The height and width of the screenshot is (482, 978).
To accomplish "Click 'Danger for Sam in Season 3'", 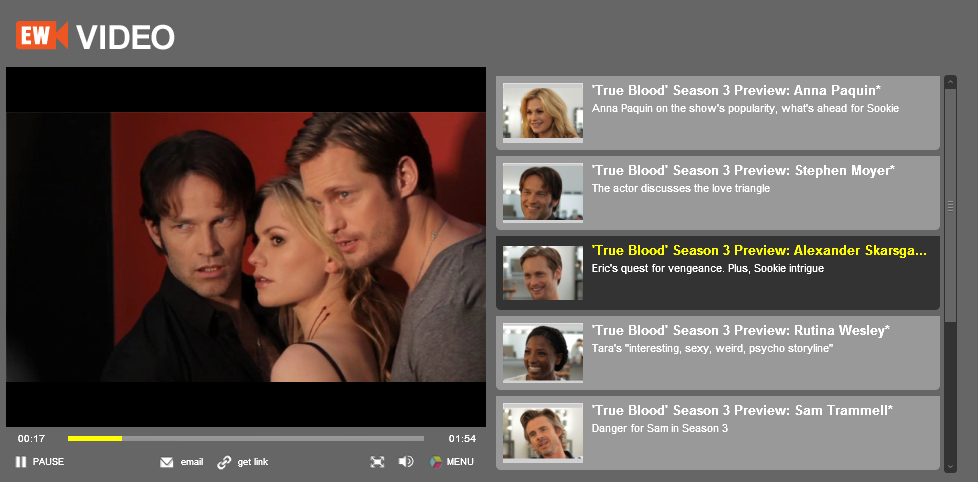I will (659, 428).
